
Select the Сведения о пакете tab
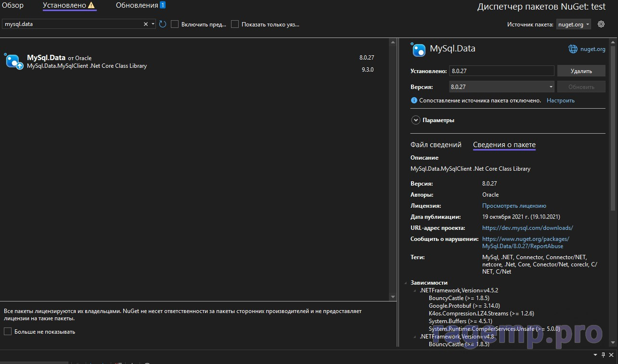click(x=504, y=145)
